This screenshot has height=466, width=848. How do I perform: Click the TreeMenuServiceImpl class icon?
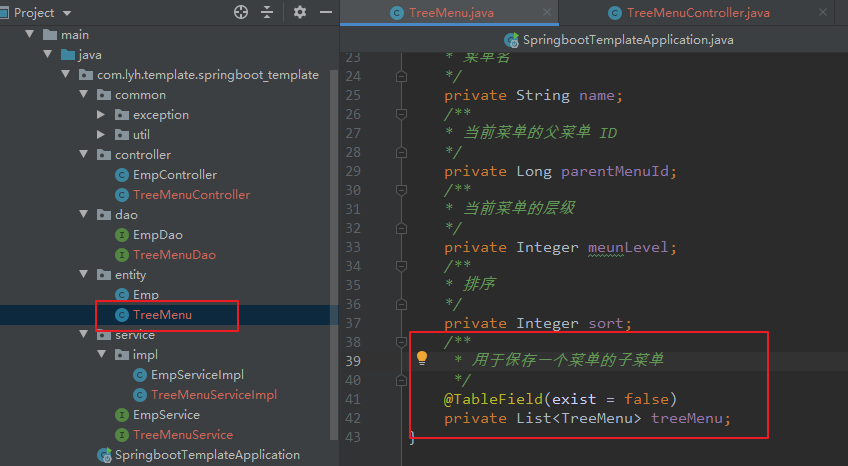coord(140,395)
